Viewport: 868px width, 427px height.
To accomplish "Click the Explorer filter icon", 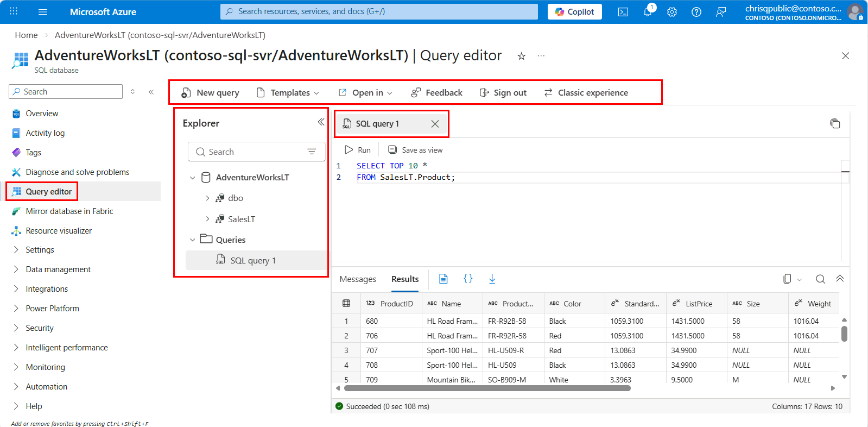I will pos(312,152).
